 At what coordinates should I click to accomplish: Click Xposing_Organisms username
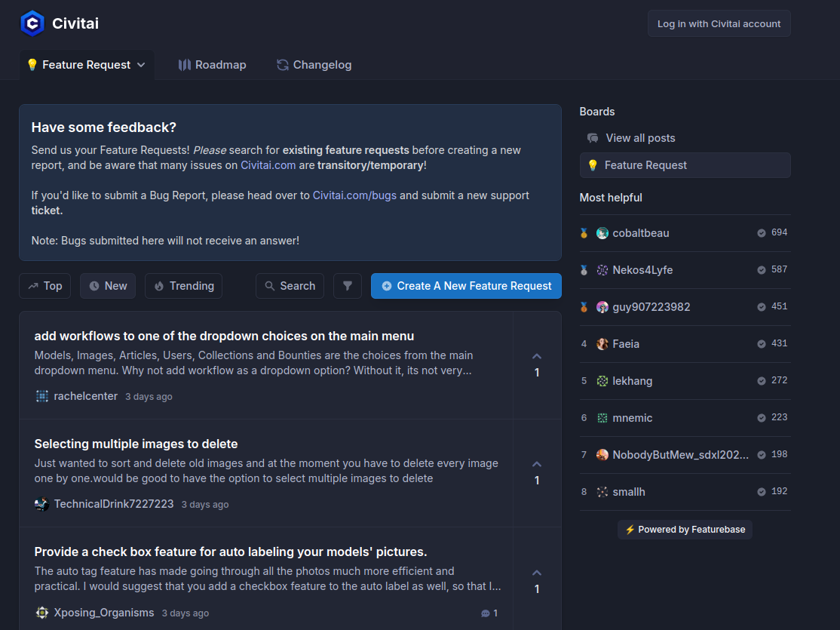[104, 613]
